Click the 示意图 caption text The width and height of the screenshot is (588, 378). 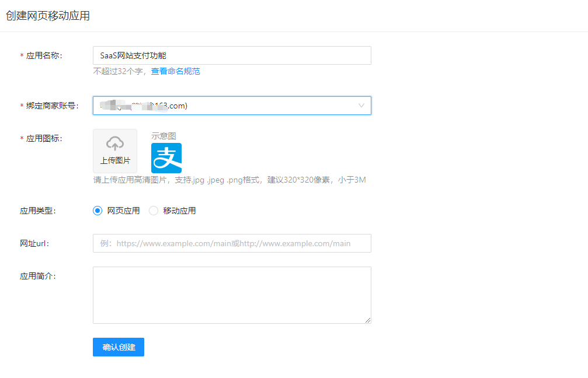pyautogui.click(x=163, y=136)
